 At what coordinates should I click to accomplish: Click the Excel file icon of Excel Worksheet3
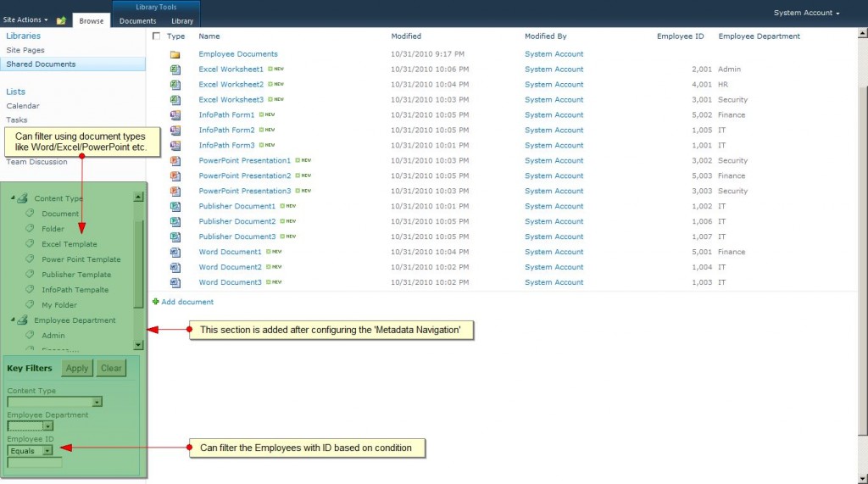coord(175,100)
